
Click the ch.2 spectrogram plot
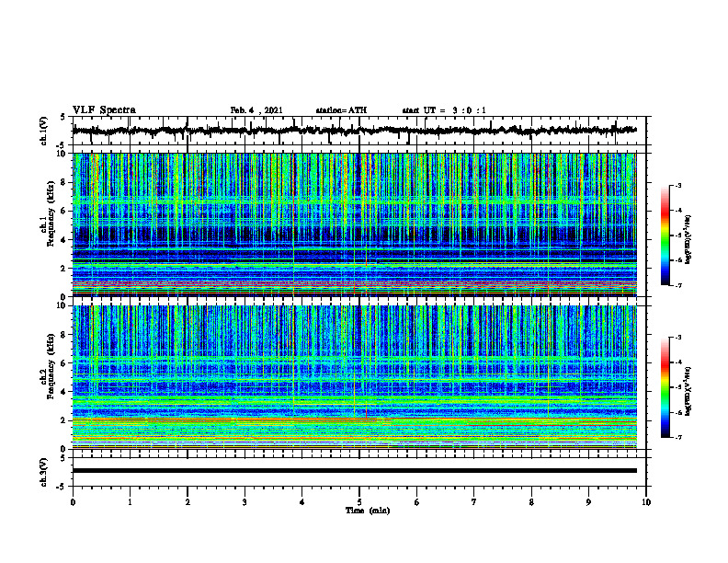point(355,377)
